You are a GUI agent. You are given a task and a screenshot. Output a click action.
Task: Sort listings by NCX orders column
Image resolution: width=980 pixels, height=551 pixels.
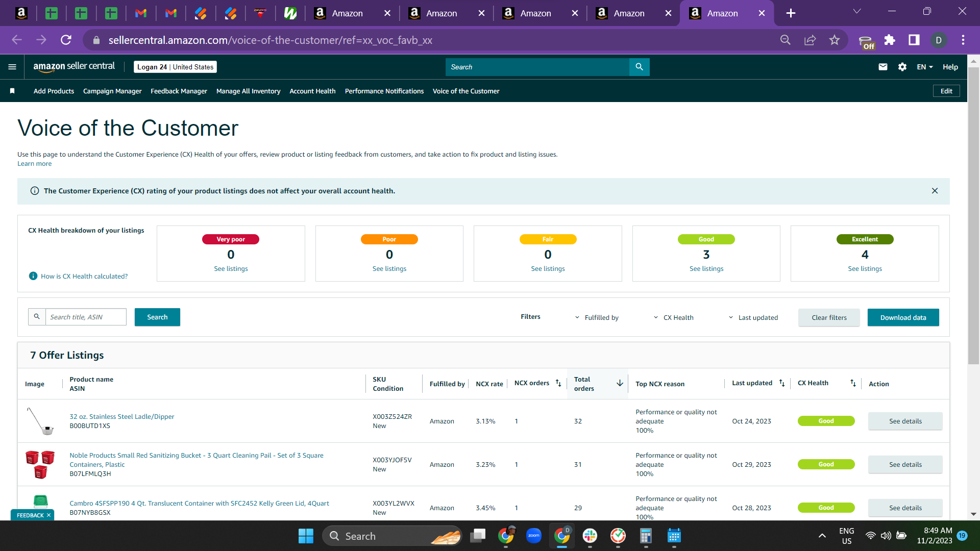click(x=558, y=383)
